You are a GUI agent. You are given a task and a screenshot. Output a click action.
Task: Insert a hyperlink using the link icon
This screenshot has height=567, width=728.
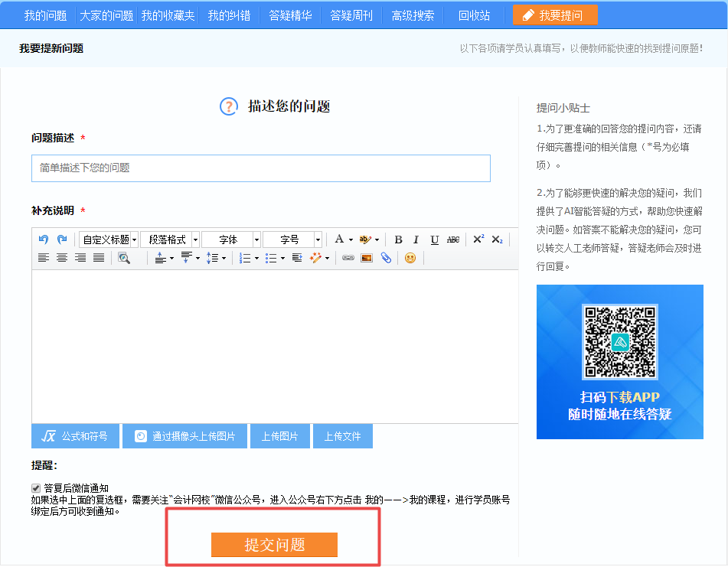click(x=347, y=258)
